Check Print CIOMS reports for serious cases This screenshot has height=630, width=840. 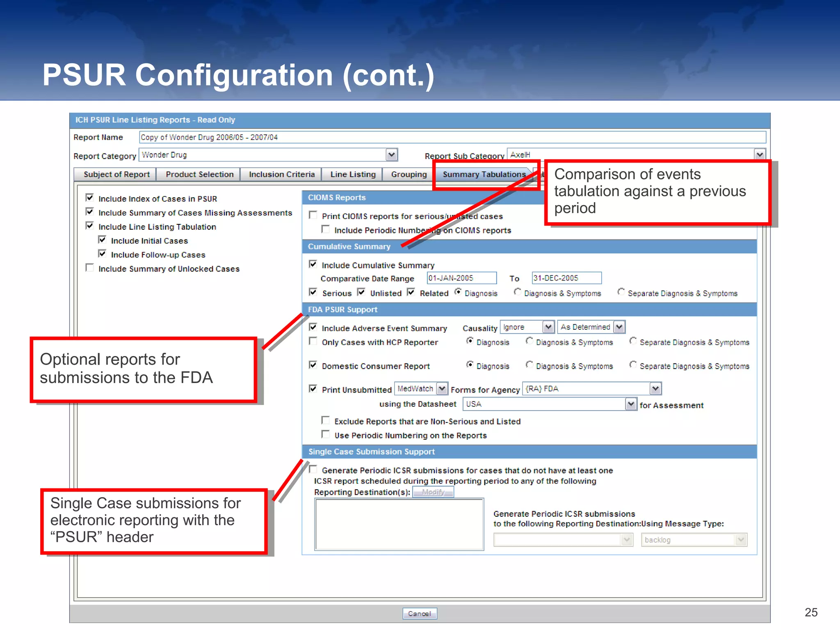[x=313, y=215]
